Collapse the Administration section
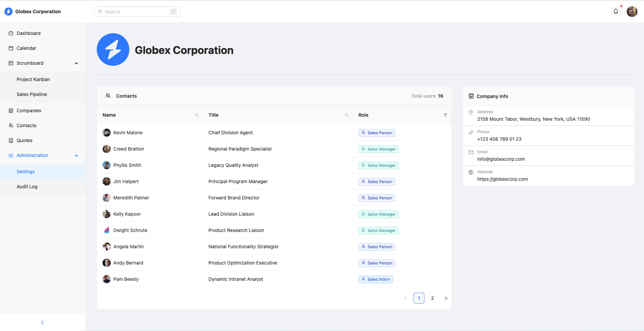 click(x=76, y=155)
